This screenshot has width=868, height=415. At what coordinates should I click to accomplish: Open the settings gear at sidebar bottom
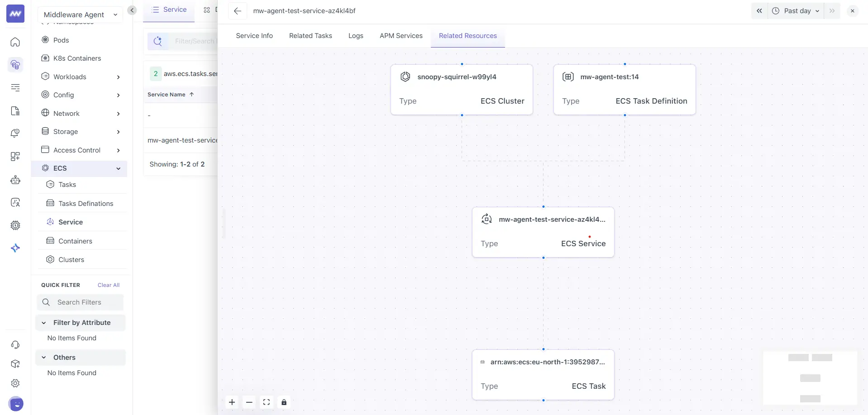[15, 383]
